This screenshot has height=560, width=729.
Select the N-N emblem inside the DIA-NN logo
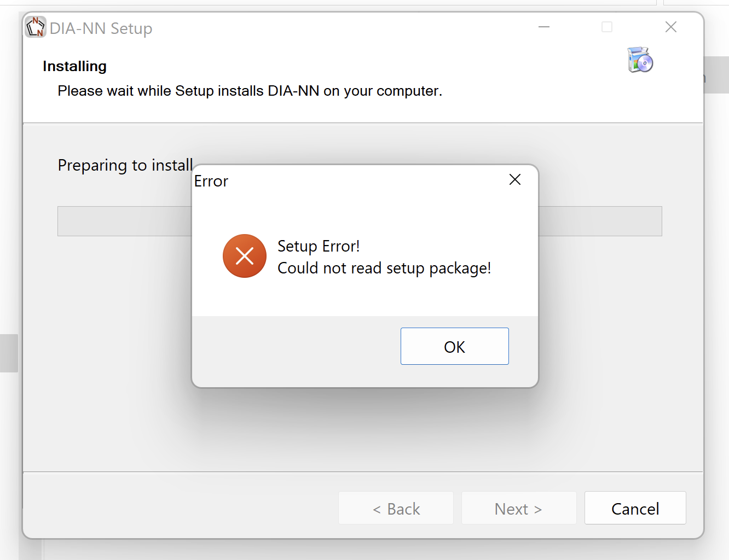click(35, 26)
